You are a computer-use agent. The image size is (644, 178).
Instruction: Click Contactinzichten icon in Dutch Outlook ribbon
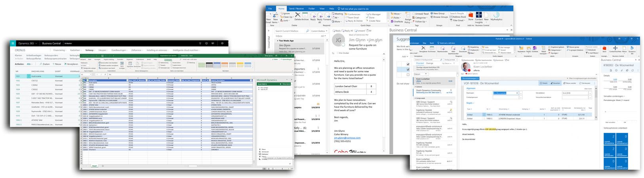click(615, 48)
